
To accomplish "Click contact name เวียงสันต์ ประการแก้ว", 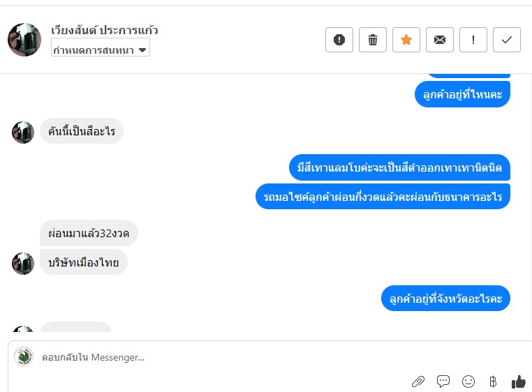I will [x=105, y=30].
